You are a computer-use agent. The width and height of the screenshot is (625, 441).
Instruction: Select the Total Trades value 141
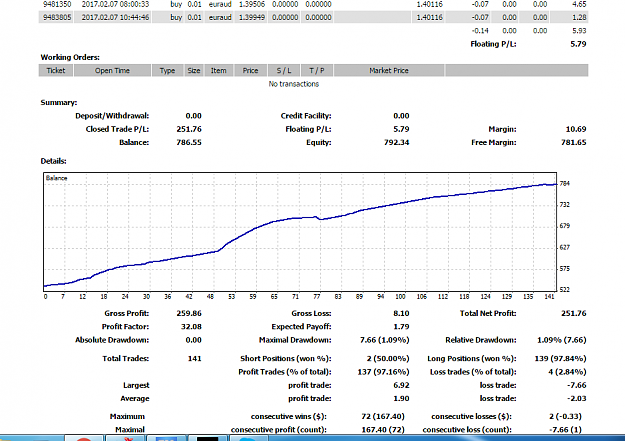tap(195, 358)
